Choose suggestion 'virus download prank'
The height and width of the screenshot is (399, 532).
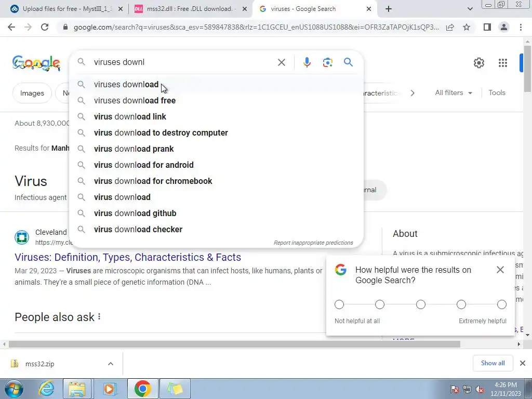[x=216, y=149]
